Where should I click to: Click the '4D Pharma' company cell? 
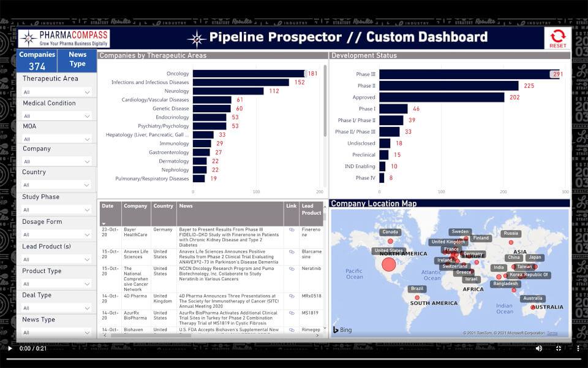pos(135,296)
